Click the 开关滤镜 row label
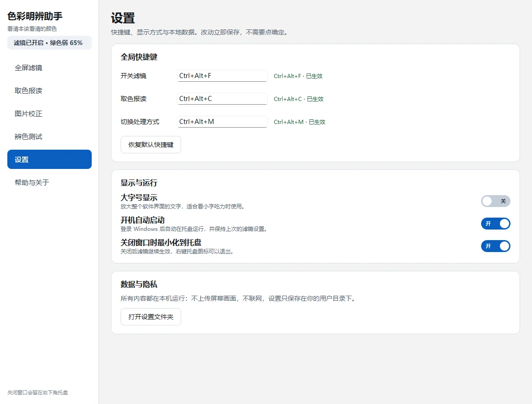The height and width of the screenshot is (404, 532). [x=133, y=76]
